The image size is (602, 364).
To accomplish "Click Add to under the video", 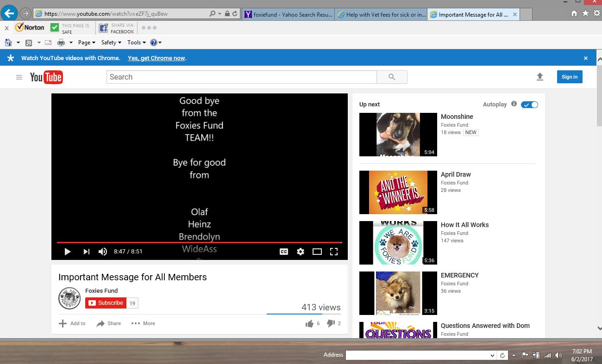I will click(x=72, y=323).
